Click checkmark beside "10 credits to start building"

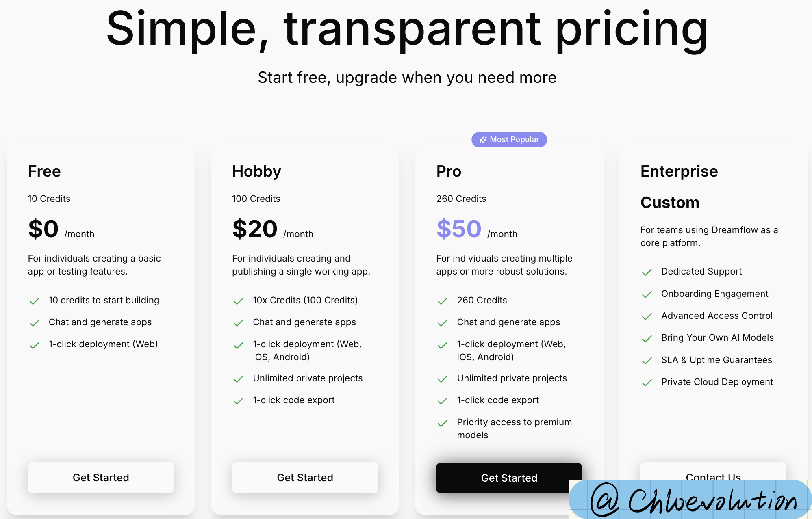[35, 301]
